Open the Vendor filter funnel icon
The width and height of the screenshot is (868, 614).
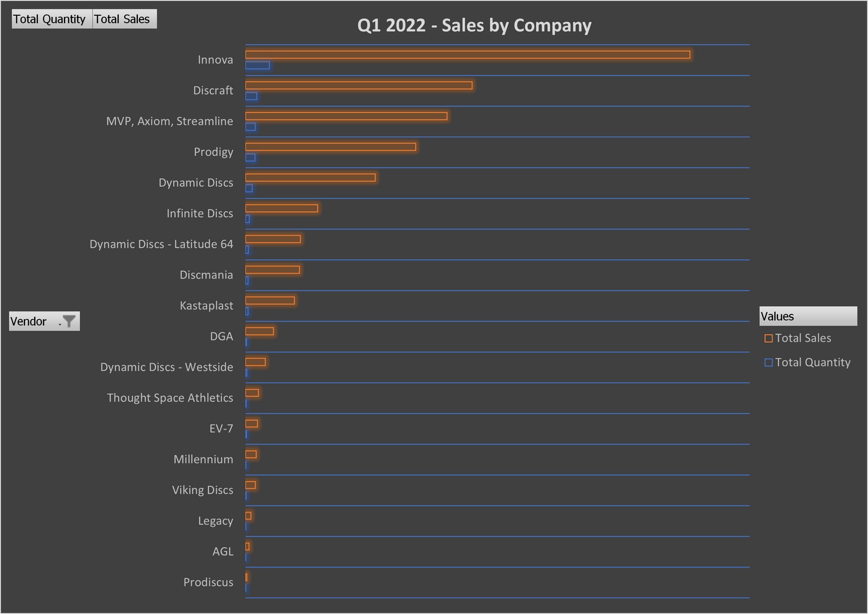(69, 321)
